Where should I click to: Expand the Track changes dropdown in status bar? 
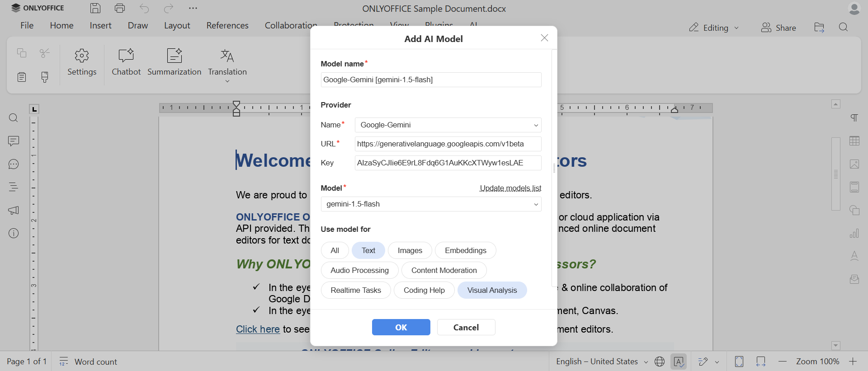click(717, 362)
